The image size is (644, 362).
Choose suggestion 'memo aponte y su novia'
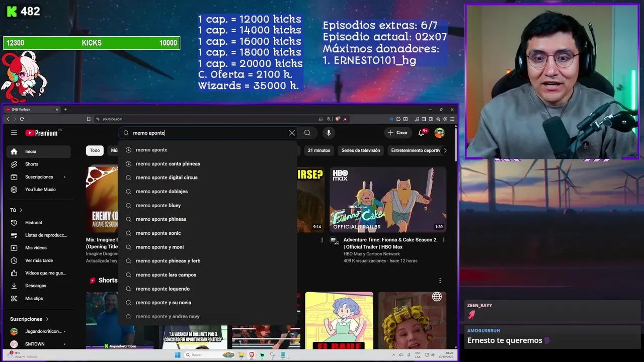pos(207,303)
